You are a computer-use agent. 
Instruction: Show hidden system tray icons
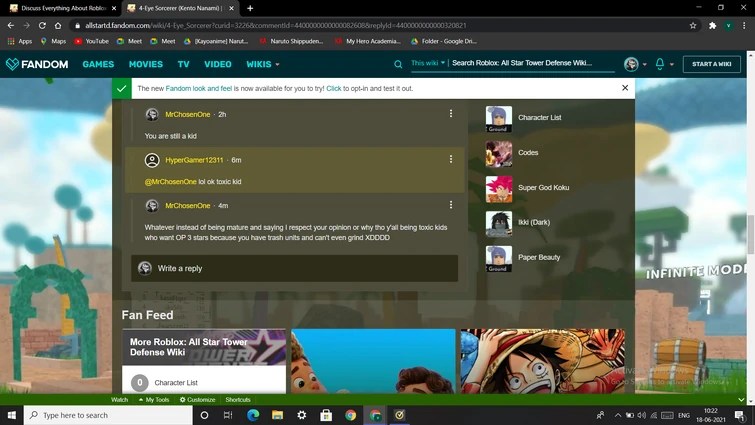[617, 415]
